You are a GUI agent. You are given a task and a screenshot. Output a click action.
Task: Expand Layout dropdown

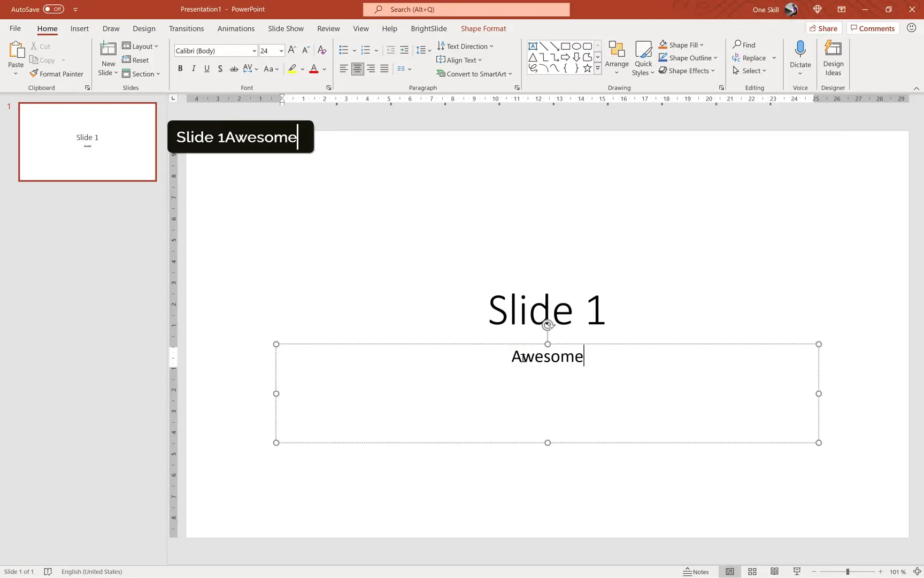click(140, 46)
